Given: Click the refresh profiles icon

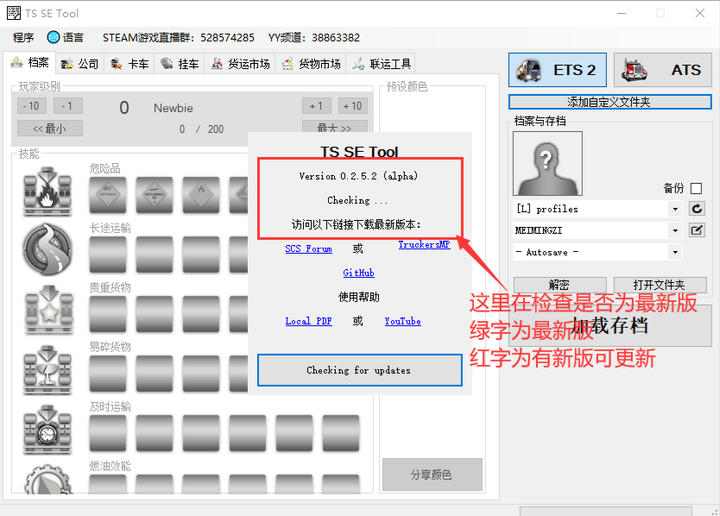Looking at the screenshot, I should pyautogui.click(x=697, y=209).
